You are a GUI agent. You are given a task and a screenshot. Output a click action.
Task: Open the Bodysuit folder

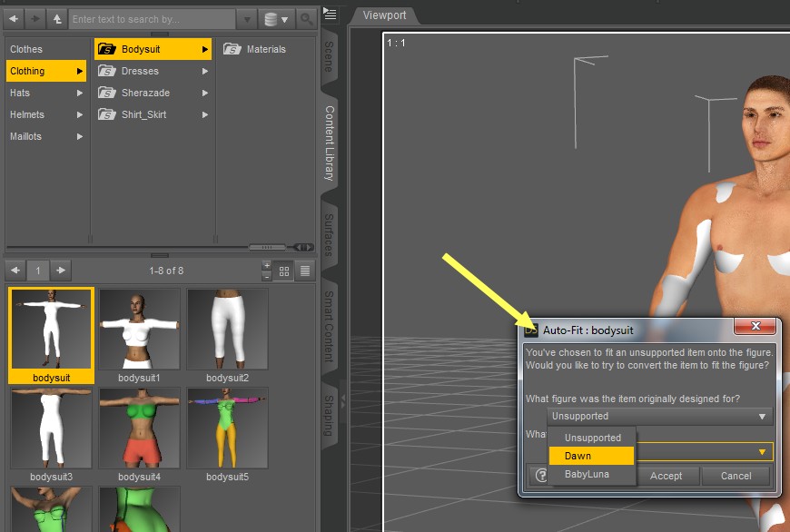pos(153,49)
